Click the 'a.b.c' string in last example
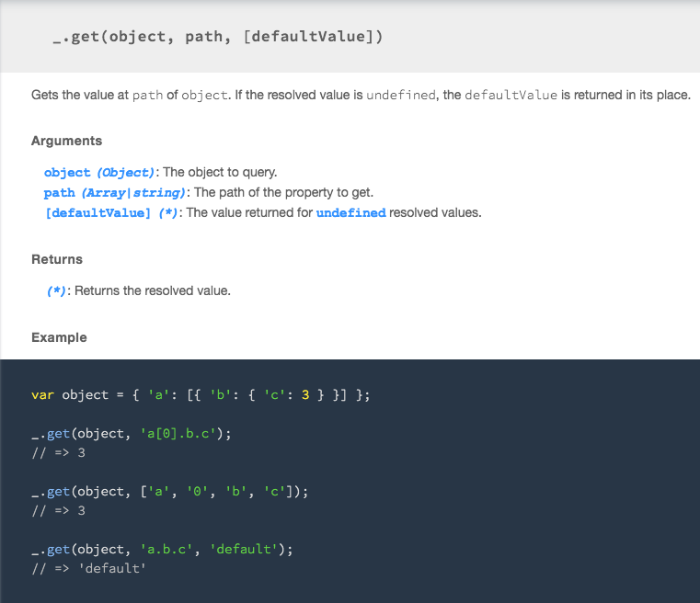 tap(166, 549)
